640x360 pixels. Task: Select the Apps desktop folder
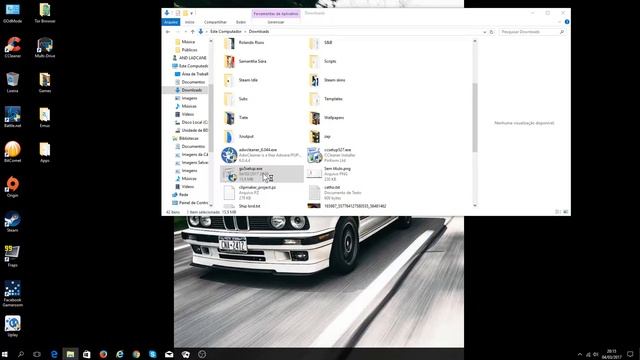pos(44,152)
